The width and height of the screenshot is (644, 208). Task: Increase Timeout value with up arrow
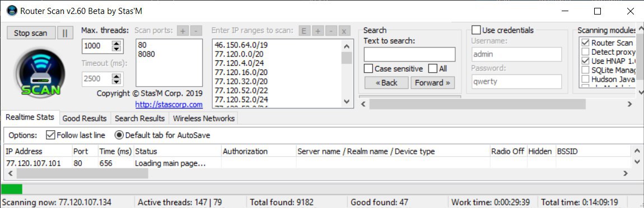click(116, 76)
